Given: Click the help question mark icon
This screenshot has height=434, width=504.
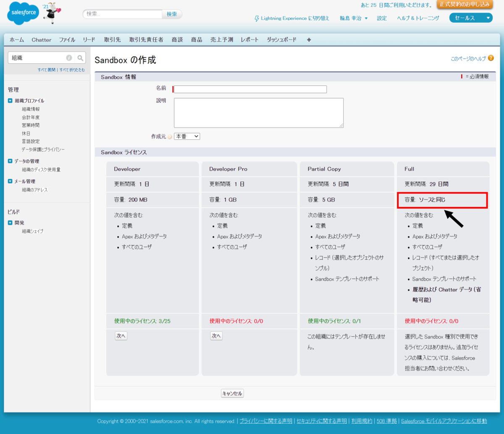Looking at the screenshot, I should coord(491,58).
